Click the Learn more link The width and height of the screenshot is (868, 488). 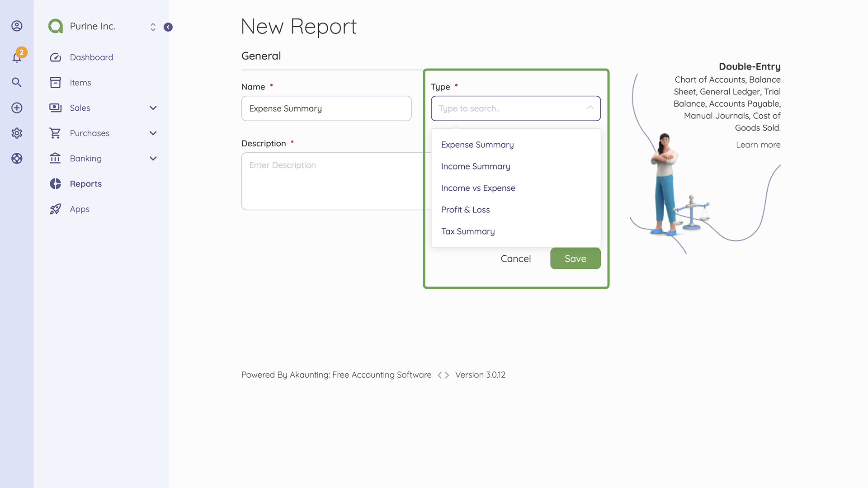[x=758, y=145]
